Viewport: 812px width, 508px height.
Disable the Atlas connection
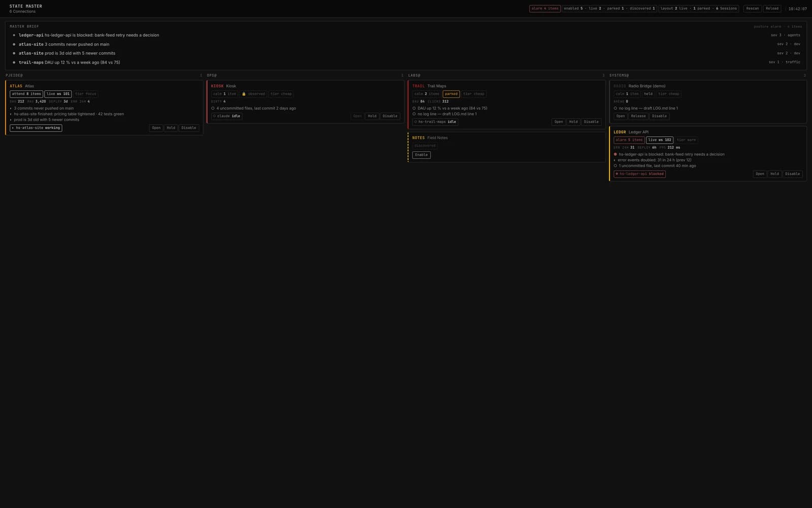189,128
